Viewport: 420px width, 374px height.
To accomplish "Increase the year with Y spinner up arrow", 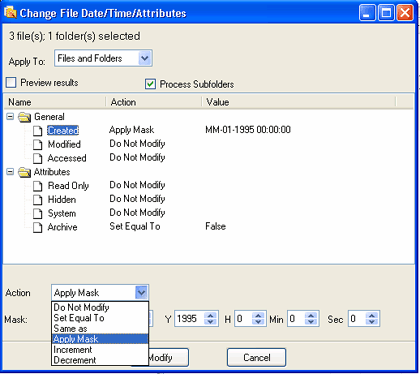I will (x=210, y=316).
